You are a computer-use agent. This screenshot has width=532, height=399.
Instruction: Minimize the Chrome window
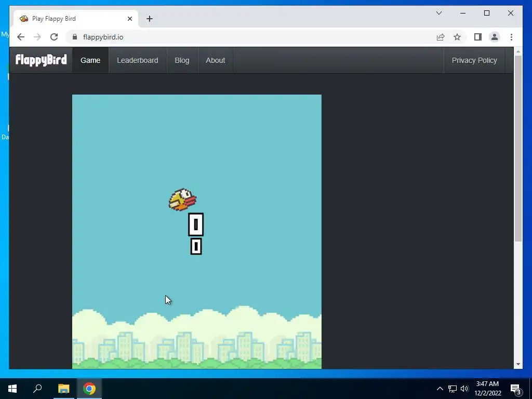(x=463, y=13)
